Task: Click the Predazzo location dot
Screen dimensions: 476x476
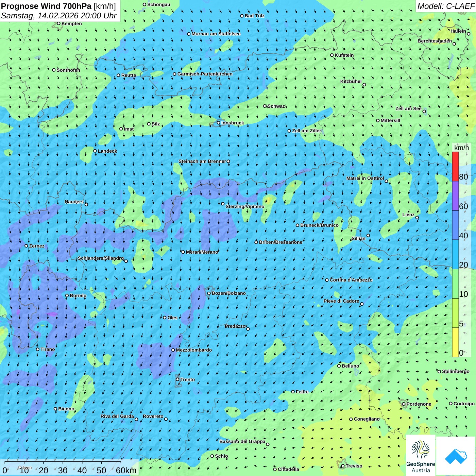Action: tap(248, 329)
